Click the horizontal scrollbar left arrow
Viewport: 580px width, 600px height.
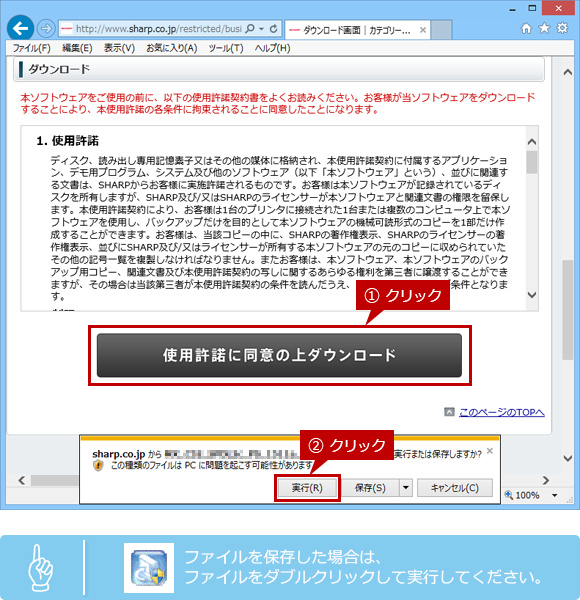coord(22,480)
